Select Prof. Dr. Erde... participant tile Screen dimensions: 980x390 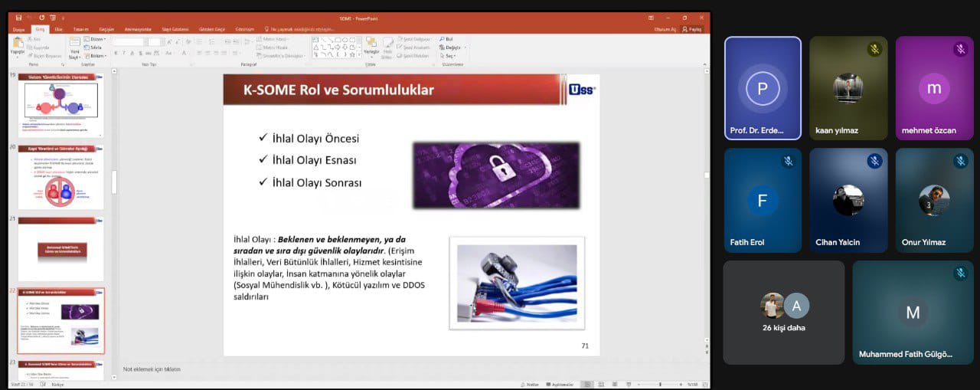point(763,88)
